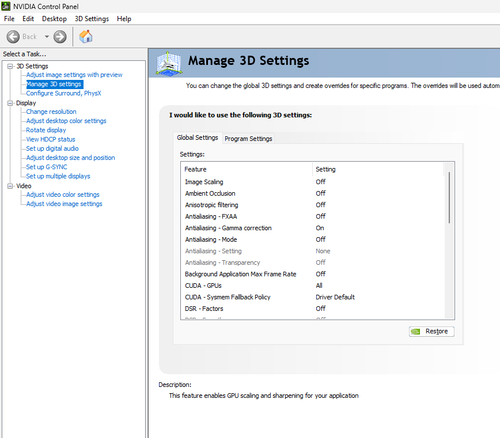Open Adjust video image settings
Image resolution: width=500 pixels, height=438 pixels.
64,204
